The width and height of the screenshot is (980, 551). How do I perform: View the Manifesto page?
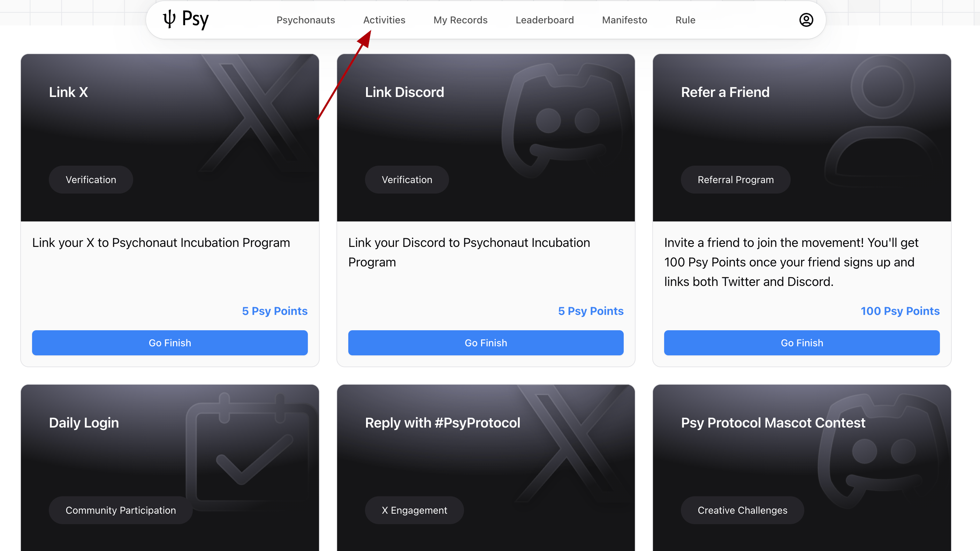coord(624,20)
